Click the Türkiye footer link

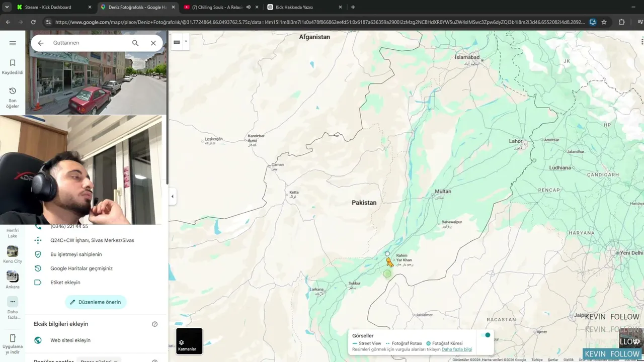[x=537, y=359]
